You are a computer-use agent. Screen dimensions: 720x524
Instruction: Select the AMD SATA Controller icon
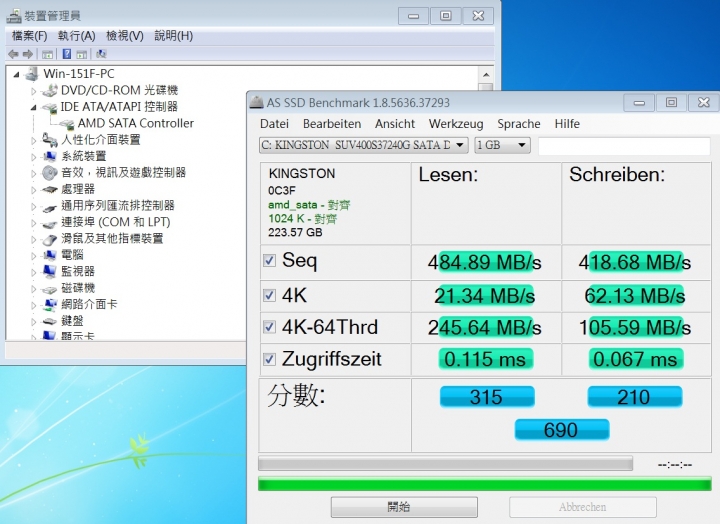[67, 124]
